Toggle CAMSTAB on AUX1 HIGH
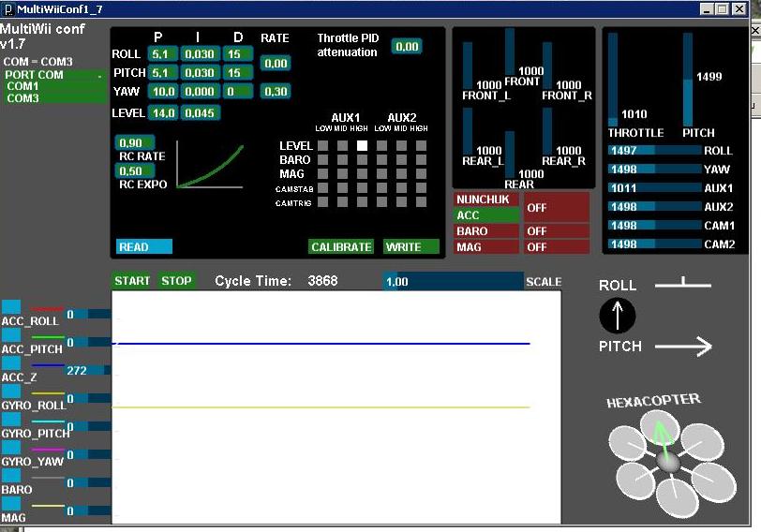 point(362,187)
